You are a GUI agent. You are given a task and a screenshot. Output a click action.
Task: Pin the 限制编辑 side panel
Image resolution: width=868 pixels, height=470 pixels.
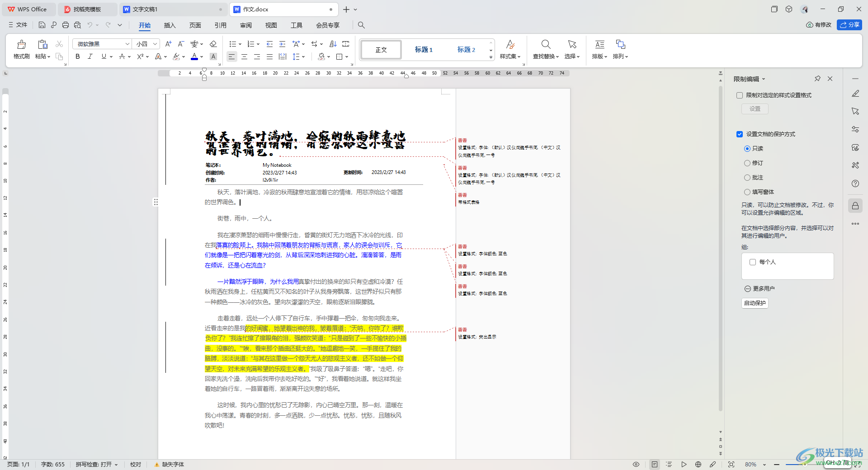coord(817,79)
